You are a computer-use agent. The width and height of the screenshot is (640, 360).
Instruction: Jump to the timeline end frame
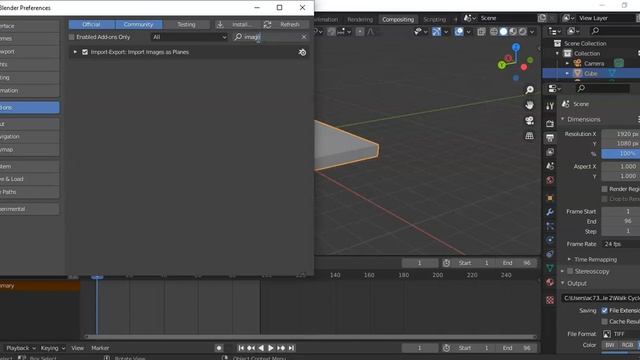291,348
